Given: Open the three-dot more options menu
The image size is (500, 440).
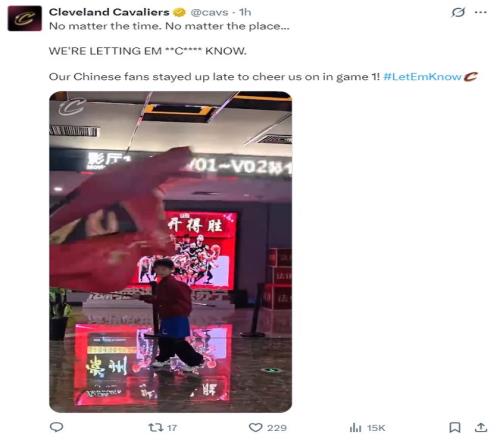Looking at the screenshot, I should [x=481, y=12].
